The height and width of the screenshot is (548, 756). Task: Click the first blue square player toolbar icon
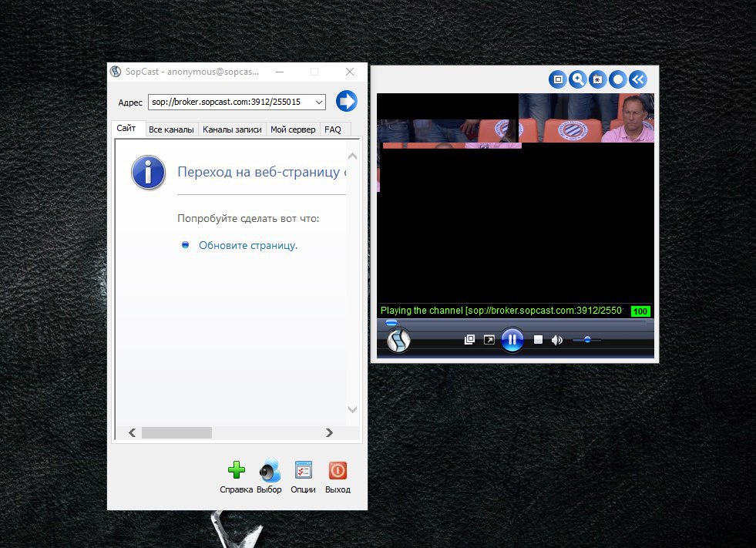tap(558, 79)
